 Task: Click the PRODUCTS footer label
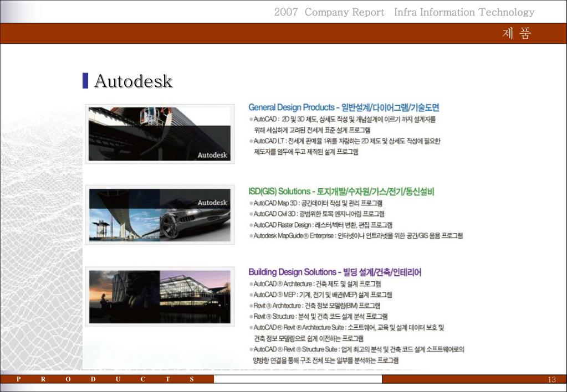click(105, 379)
